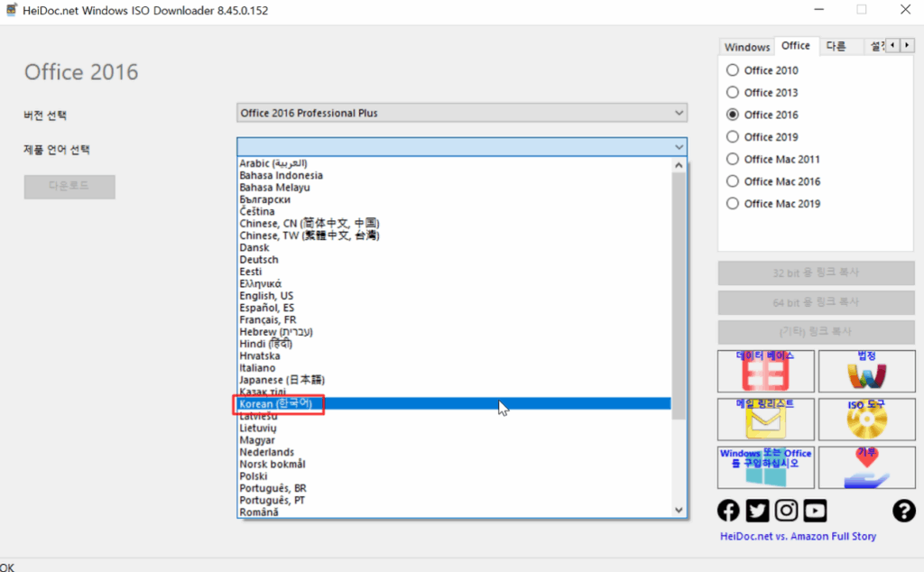Select the Office 2013 radio button

point(733,93)
